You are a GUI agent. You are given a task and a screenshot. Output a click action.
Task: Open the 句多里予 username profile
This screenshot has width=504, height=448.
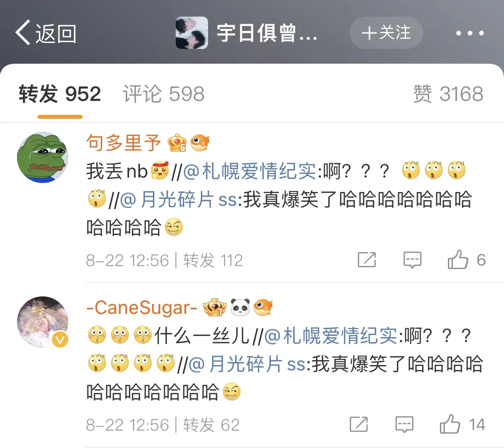click(x=123, y=142)
